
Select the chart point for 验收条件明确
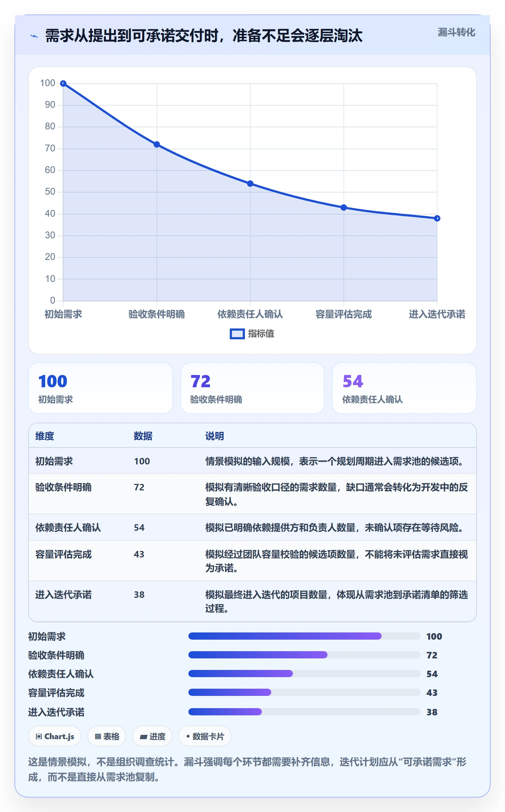157,145
